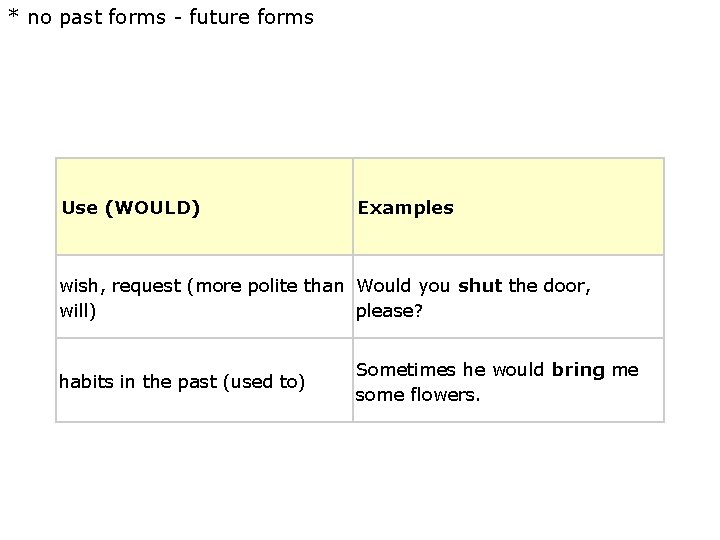Click the word 'Sometimes' in the example
The image size is (720, 540).
(406, 370)
